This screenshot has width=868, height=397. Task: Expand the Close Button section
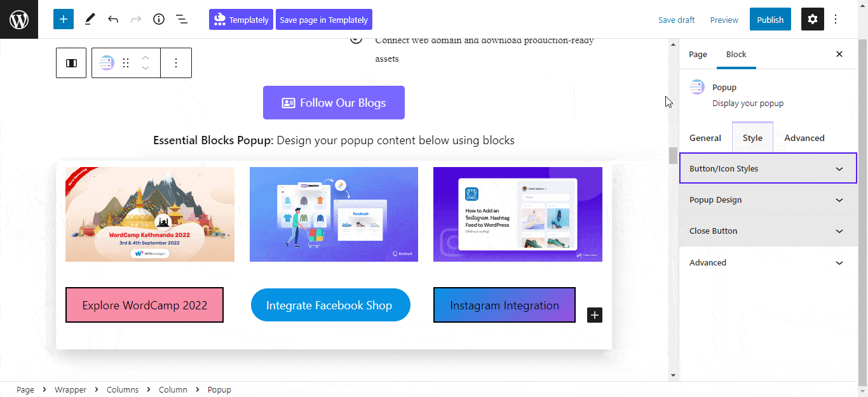coord(768,231)
